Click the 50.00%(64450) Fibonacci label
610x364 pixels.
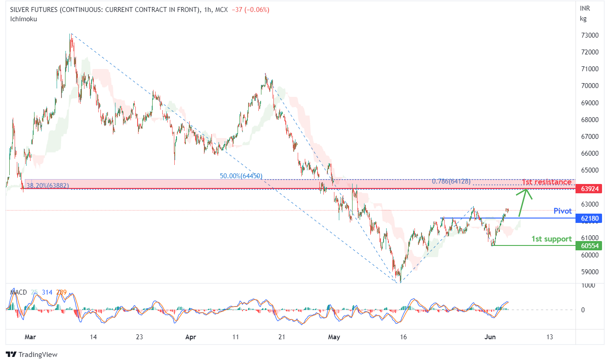[241, 176]
